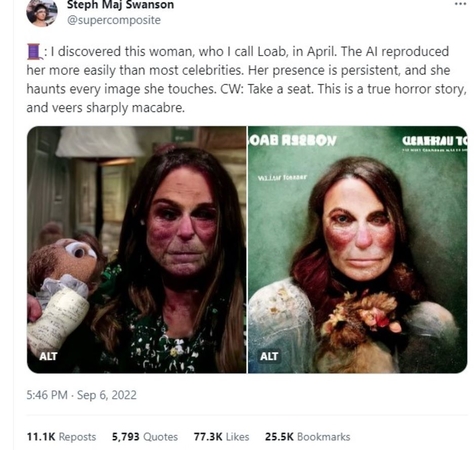
Task: Click the tweet text about Loab
Action: coord(246,80)
